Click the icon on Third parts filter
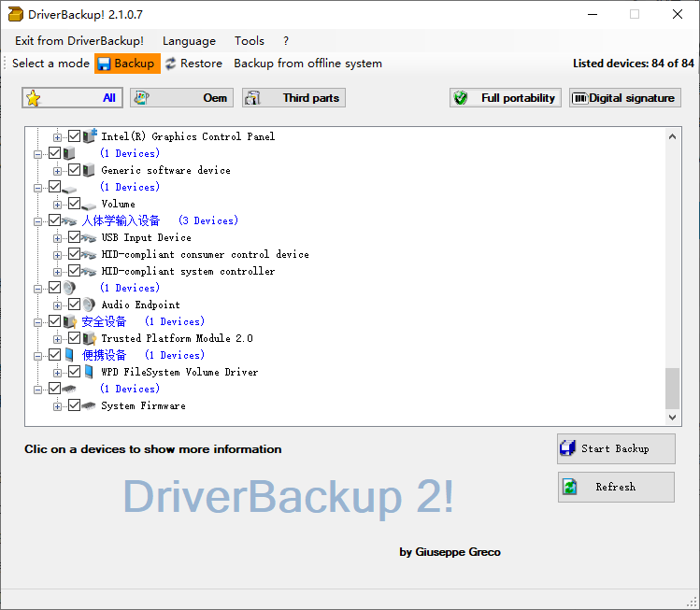This screenshot has height=610, width=700. [252, 98]
